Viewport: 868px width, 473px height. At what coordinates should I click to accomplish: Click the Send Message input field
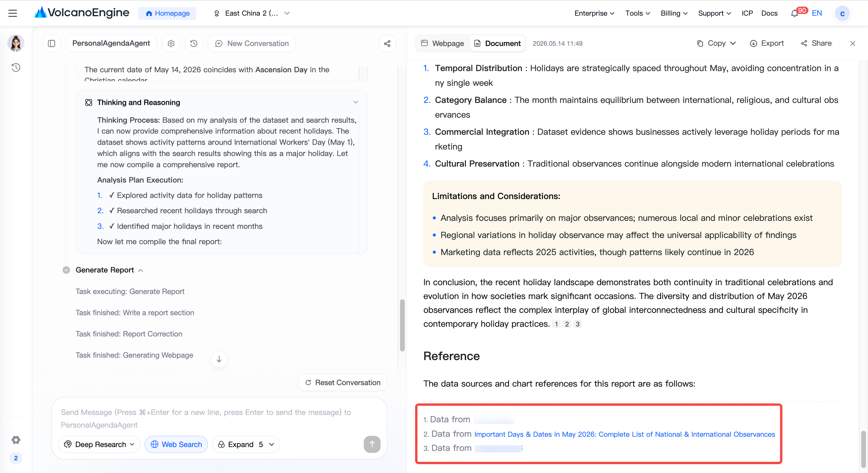pos(219,418)
